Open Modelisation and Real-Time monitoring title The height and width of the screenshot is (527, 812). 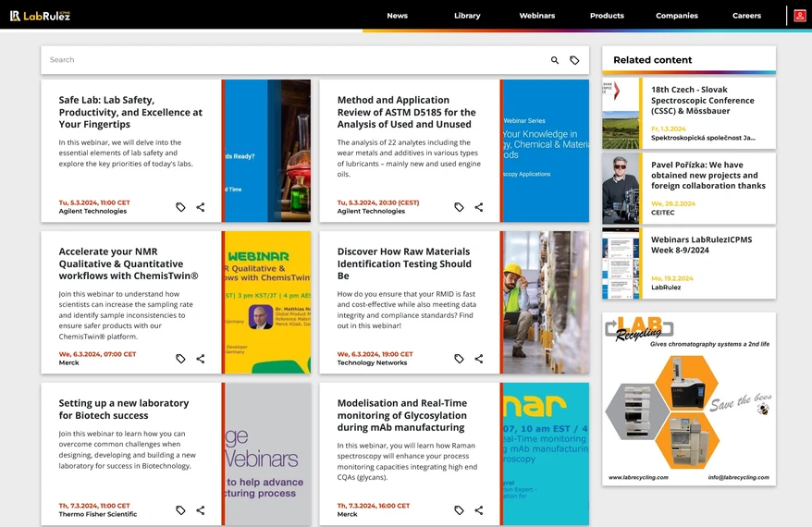pyautogui.click(x=402, y=415)
